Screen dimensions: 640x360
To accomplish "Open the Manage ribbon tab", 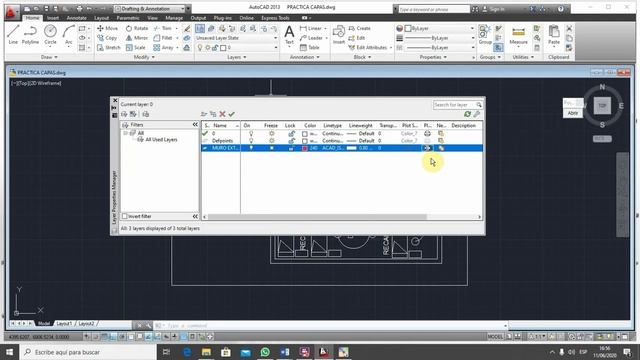I will coord(174,18).
